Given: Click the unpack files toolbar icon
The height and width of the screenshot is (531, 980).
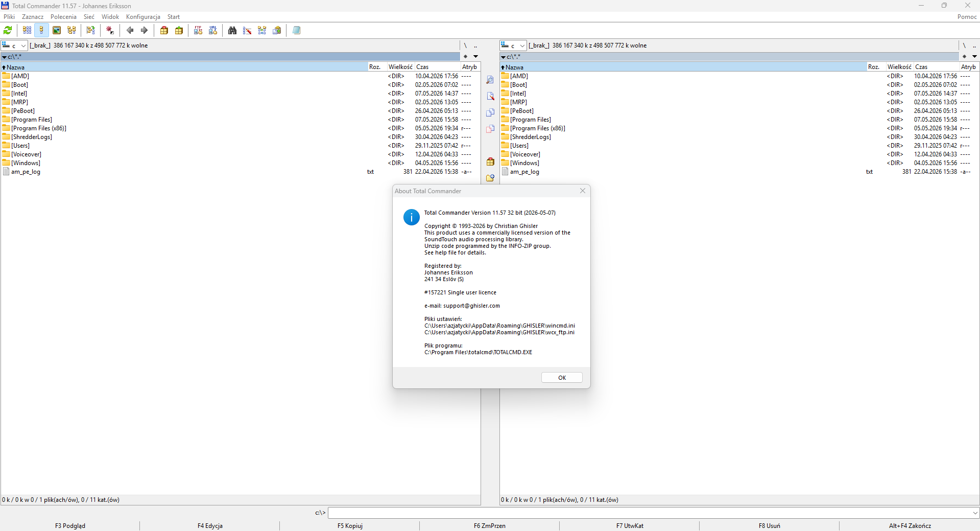Looking at the screenshot, I should [x=179, y=31].
